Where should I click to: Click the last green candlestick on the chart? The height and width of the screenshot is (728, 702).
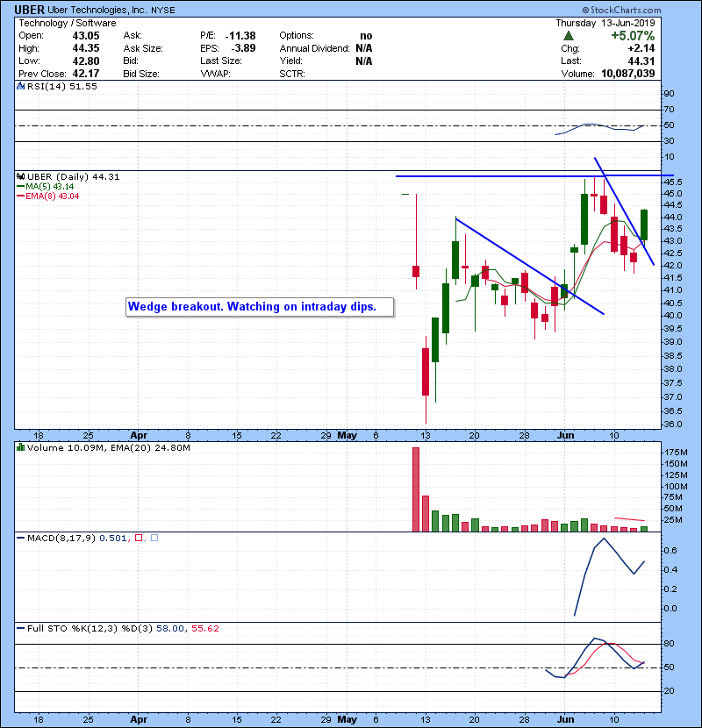[644, 225]
